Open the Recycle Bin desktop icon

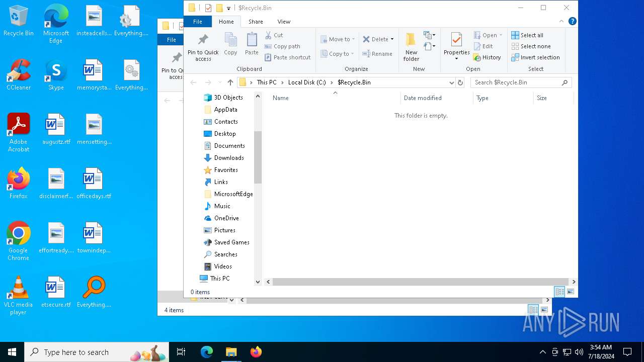18,21
